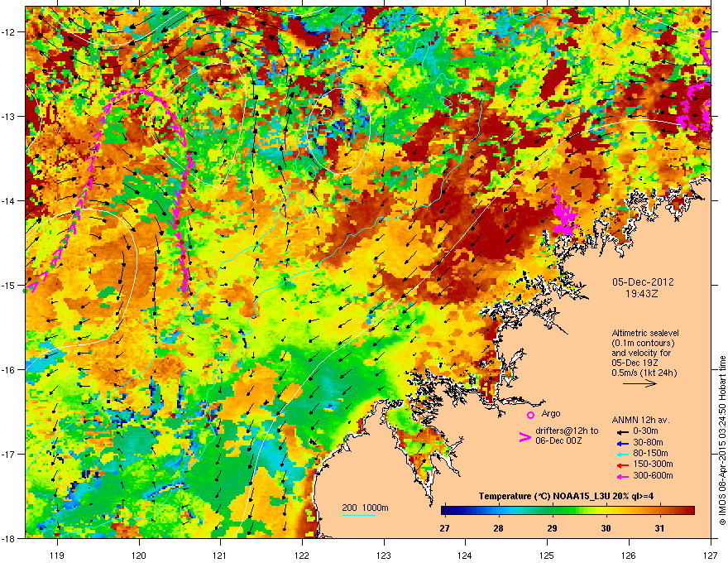
Task: Click the color bar tick value 30
Action: [x=606, y=528]
